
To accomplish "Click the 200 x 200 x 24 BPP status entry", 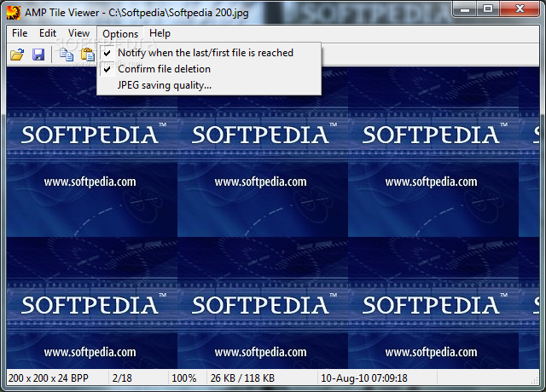I will pos(49,378).
